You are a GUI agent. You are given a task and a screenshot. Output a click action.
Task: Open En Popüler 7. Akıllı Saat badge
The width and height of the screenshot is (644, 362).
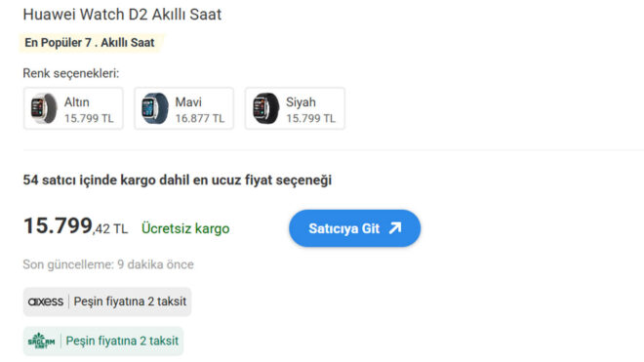pos(90,42)
